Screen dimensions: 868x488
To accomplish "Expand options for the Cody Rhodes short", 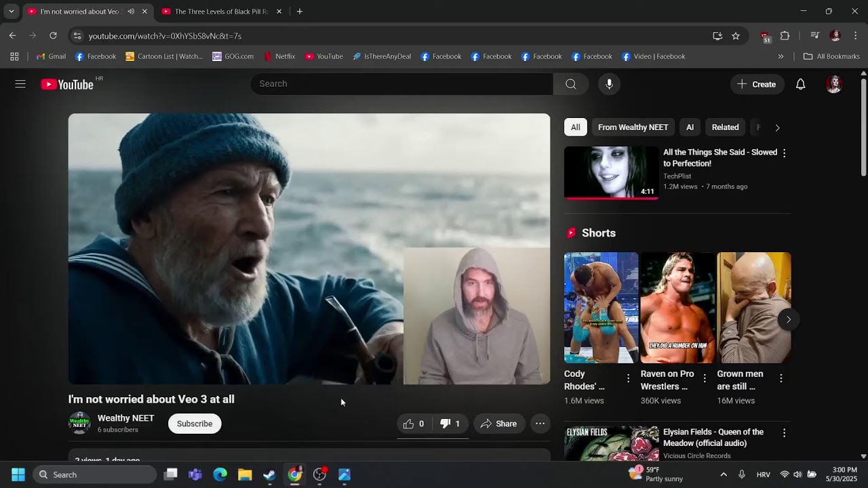I will [x=628, y=378].
